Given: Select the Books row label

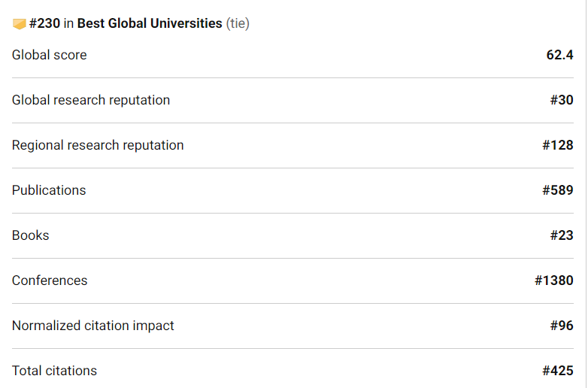Looking at the screenshot, I should pyautogui.click(x=31, y=235).
